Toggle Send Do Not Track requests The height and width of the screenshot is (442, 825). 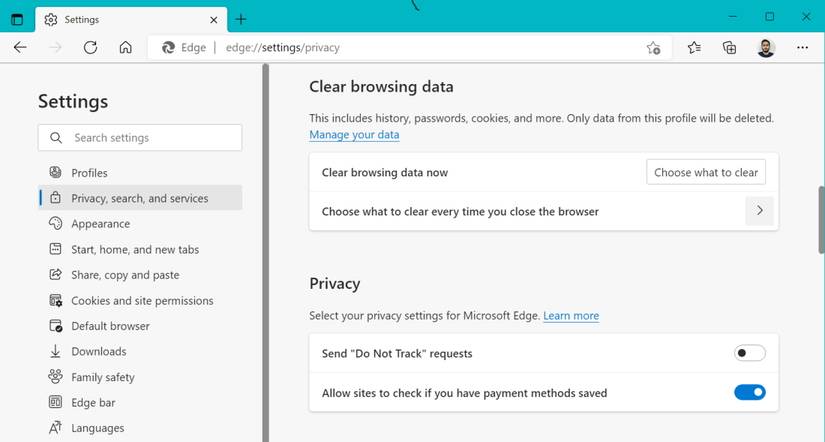749,353
